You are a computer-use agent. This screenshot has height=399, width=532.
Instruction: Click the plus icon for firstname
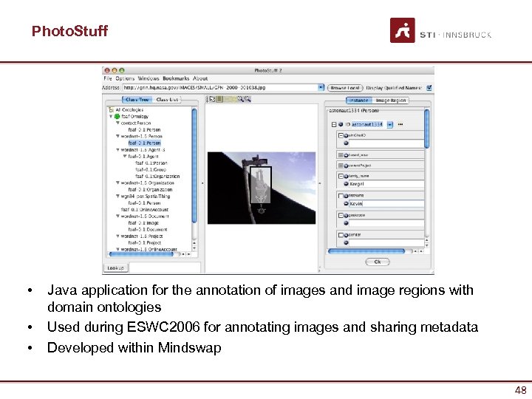coord(346,196)
